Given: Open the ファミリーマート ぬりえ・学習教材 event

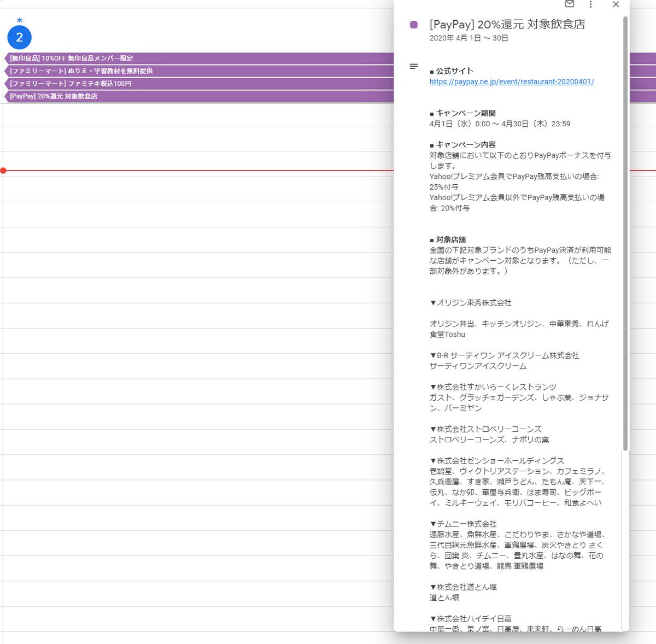Looking at the screenshot, I should pyautogui.click(x=200, y=71).
